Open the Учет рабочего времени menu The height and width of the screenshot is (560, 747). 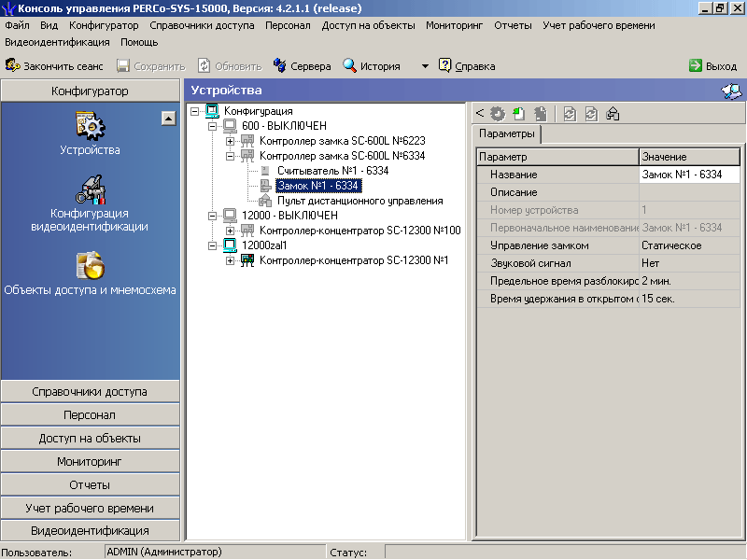(599, 25)
